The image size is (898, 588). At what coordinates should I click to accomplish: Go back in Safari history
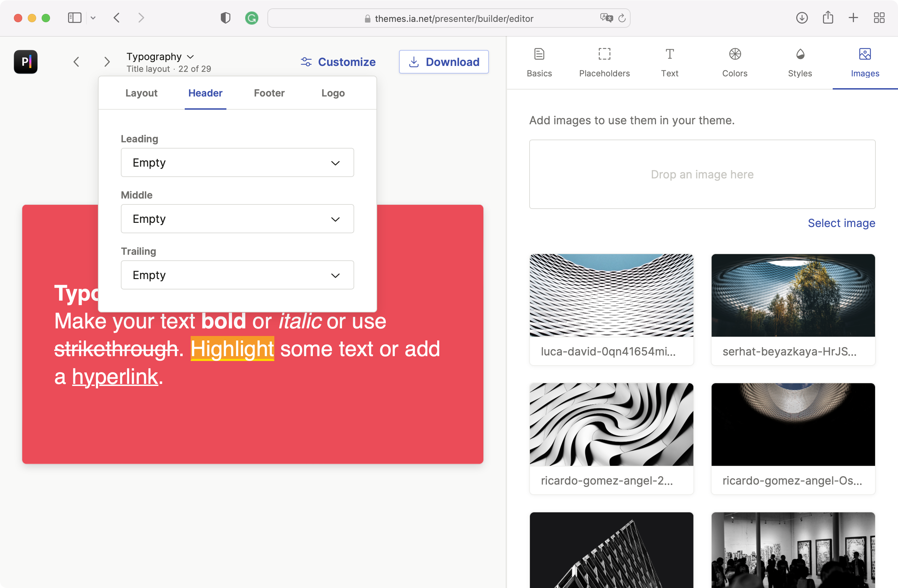click(117, 18)
